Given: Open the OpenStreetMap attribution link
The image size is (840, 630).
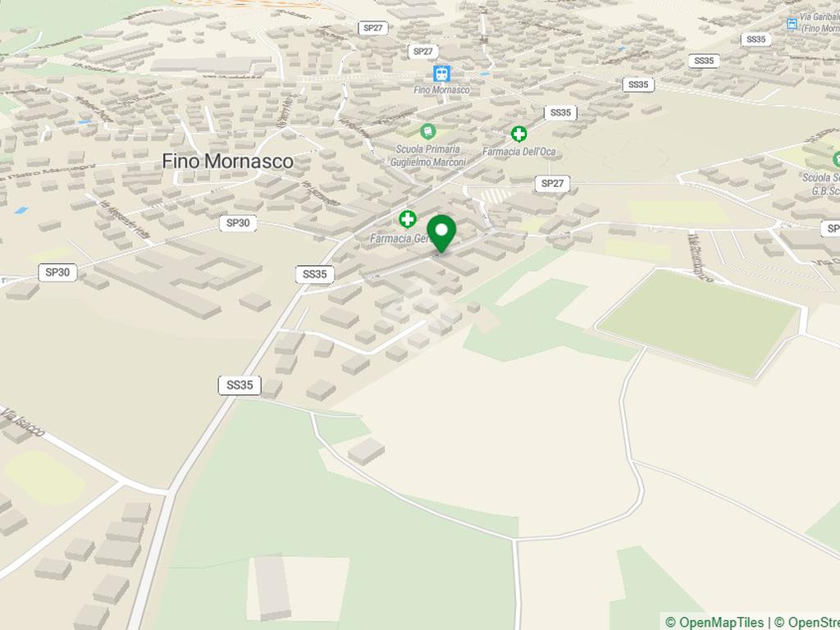Looking at the screenshot, I should point(807,623).
